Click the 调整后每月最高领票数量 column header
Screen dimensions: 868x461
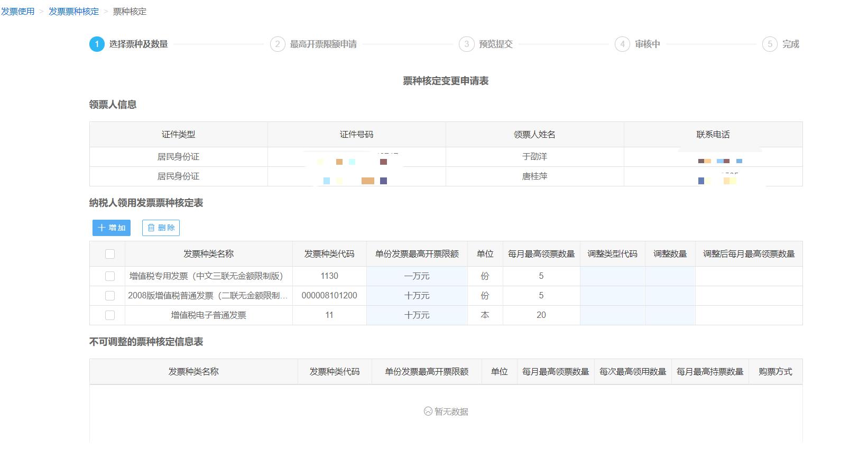pos(749,254)
